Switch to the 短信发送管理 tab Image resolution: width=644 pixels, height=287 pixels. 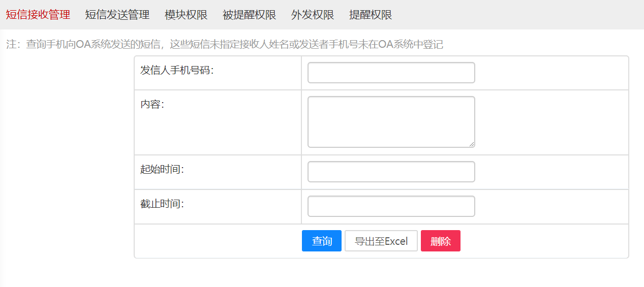(117, 15)
